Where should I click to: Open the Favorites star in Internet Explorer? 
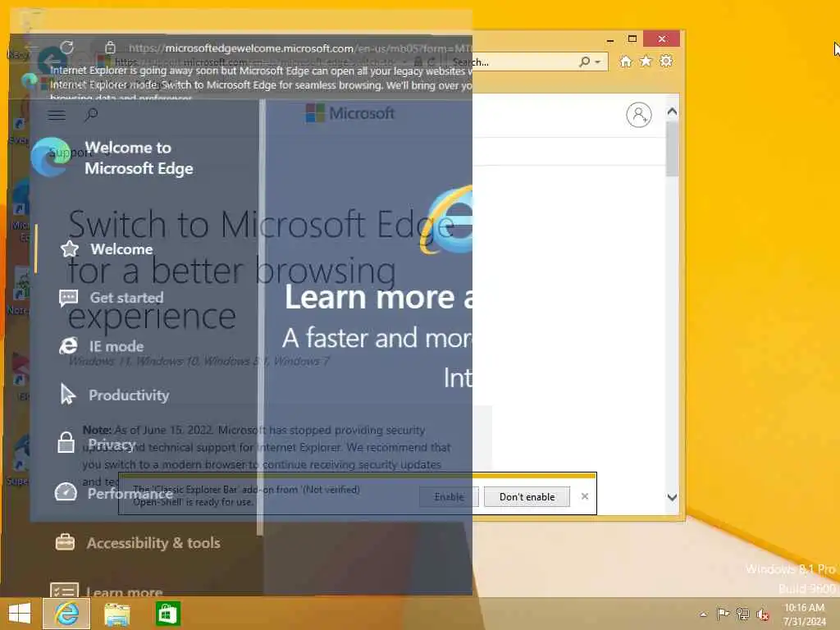(x=646, y=62)
